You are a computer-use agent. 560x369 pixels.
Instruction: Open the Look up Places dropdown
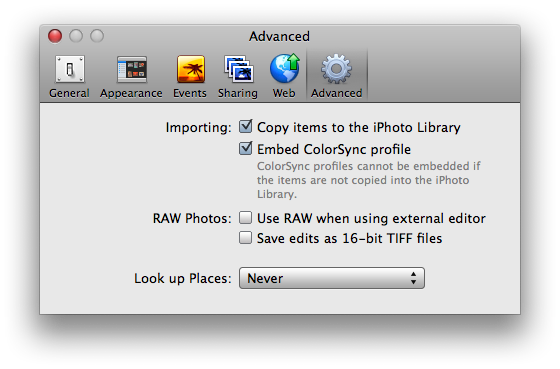click(x=332, y=278)
